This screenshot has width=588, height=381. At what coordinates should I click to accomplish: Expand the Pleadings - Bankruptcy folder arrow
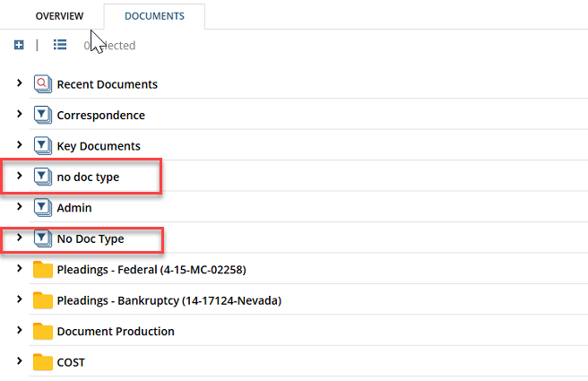pyautogui.click(x=19, y=300)
